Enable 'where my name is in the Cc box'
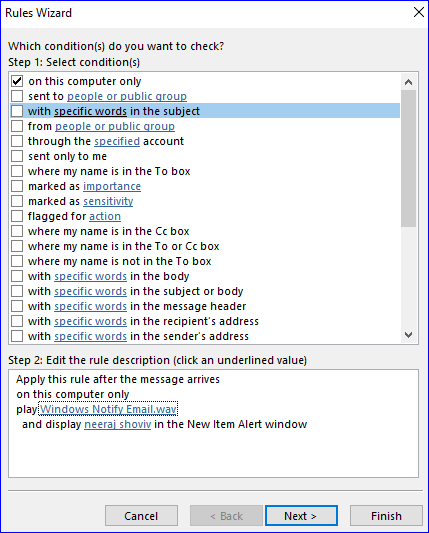 click(x=17, y=231)
